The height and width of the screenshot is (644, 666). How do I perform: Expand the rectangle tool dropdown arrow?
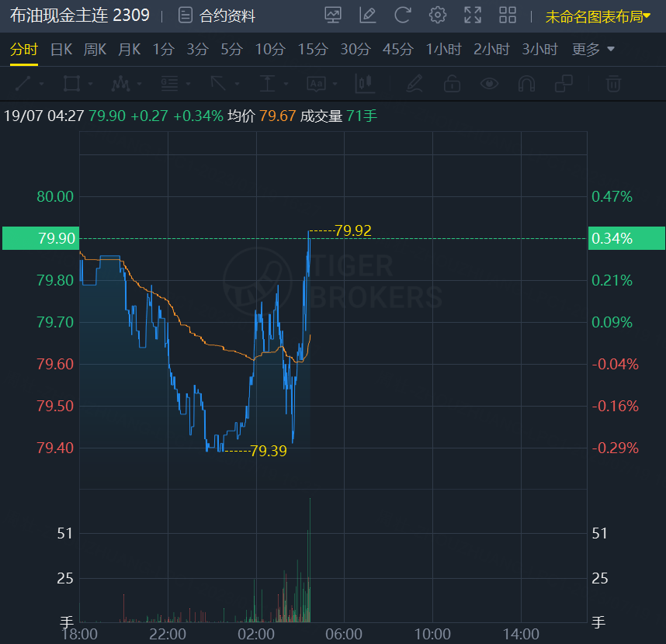coord(91,84)
